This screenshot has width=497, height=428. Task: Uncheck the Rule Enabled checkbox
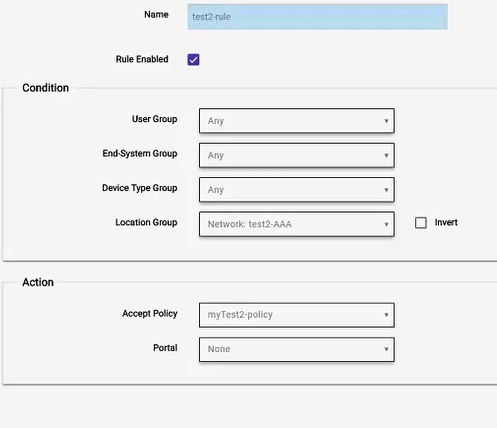pos(193,60)
